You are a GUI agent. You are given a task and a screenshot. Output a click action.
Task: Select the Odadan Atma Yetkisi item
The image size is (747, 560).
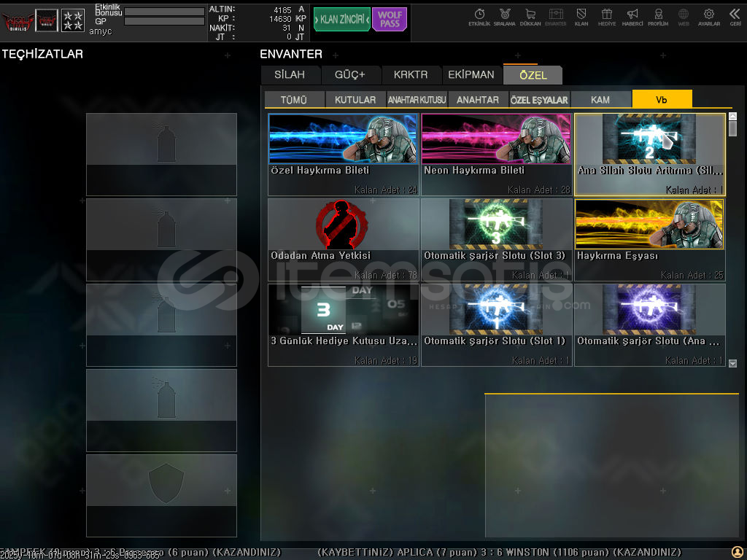tap(343, 239)
